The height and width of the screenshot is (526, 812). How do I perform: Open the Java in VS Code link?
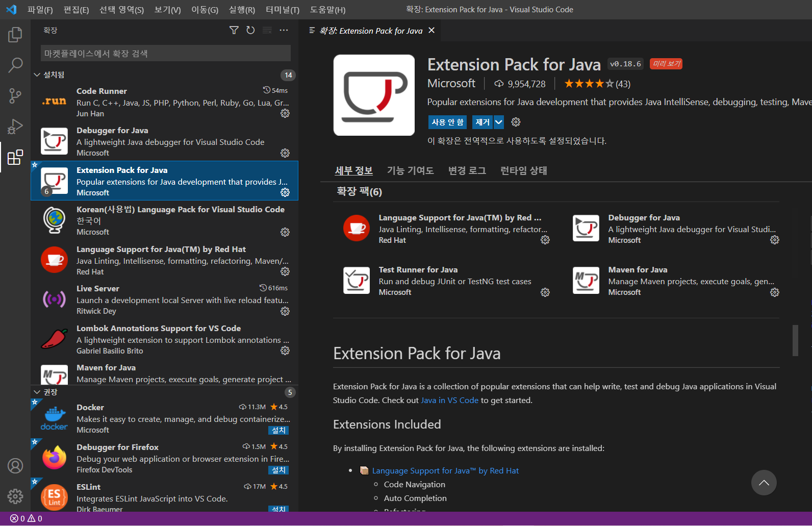point(449,400)
